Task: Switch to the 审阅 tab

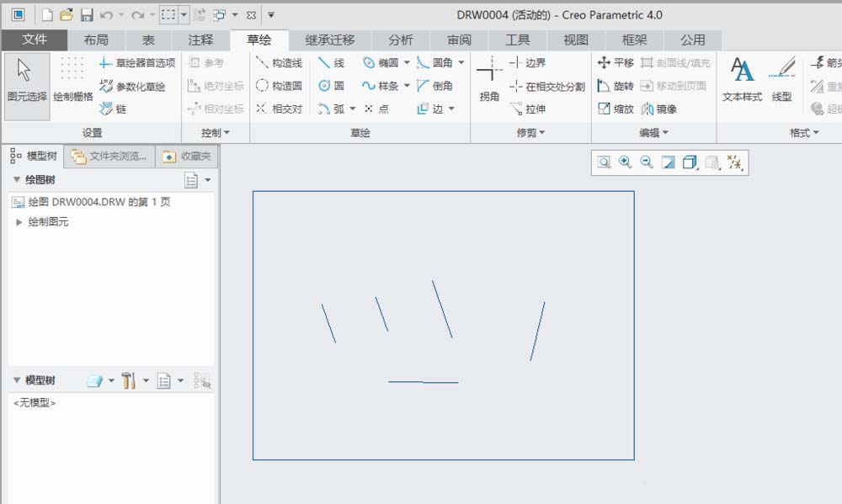Action: coord(459,40)
